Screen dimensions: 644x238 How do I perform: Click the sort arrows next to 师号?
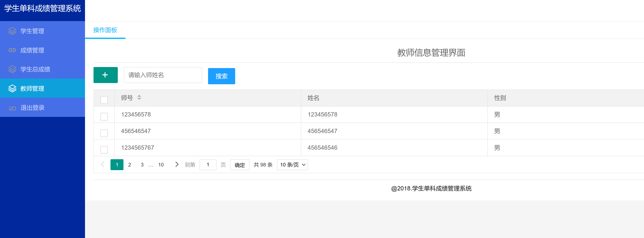point(139,98)
